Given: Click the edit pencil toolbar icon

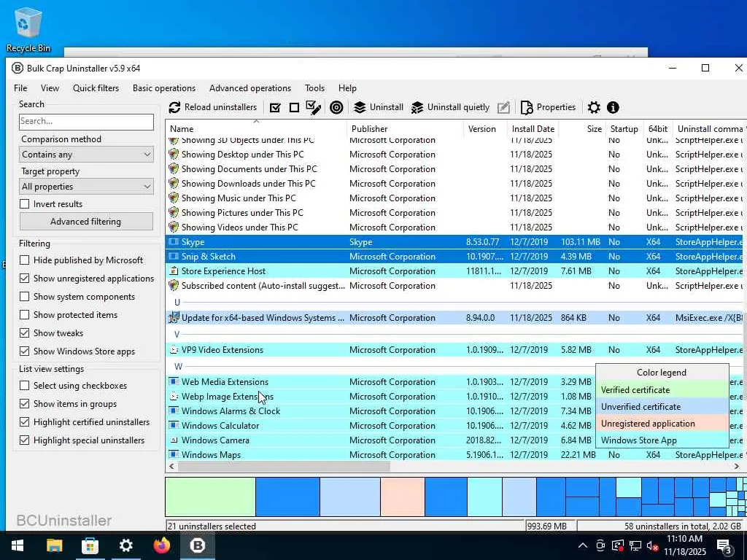Looking at the screenshot, I should click(x=503, y=108).
